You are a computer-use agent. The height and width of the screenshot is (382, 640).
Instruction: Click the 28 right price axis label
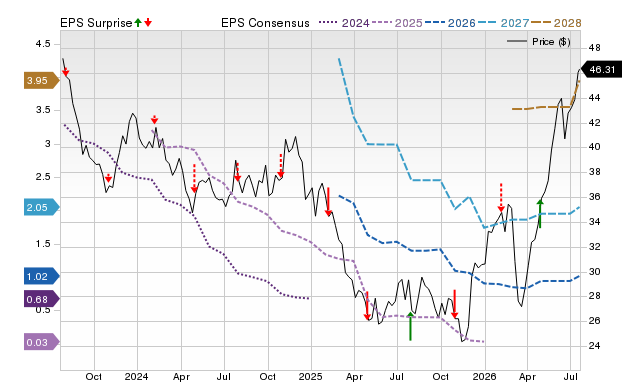click(x=595, y=295)
